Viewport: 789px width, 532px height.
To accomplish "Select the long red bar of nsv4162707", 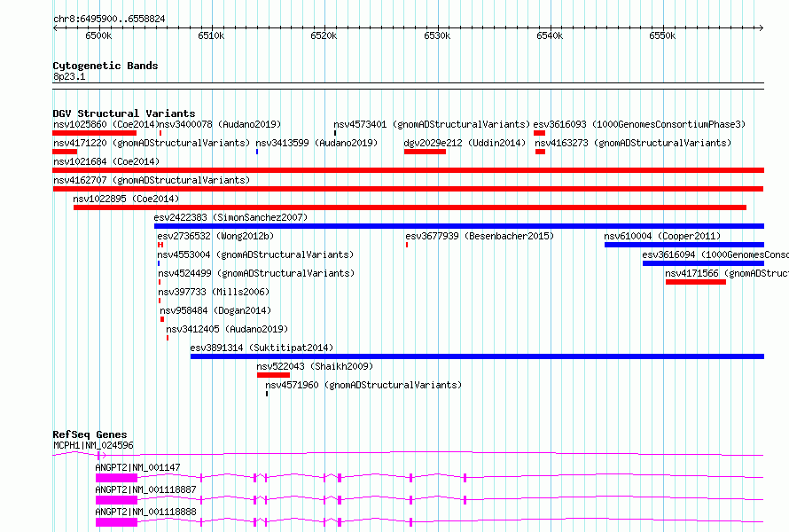I will point(408,189).
